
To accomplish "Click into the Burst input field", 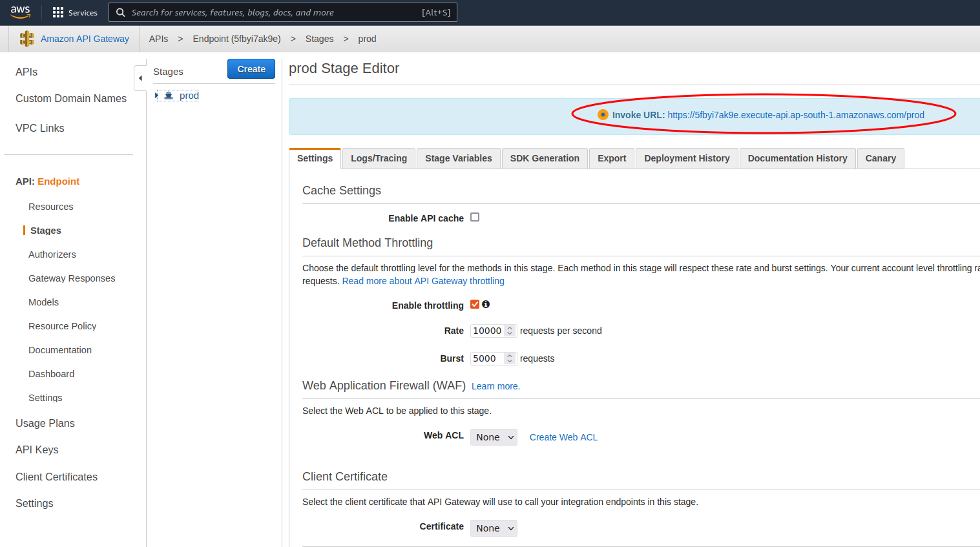I will click(x=488, y=358).
